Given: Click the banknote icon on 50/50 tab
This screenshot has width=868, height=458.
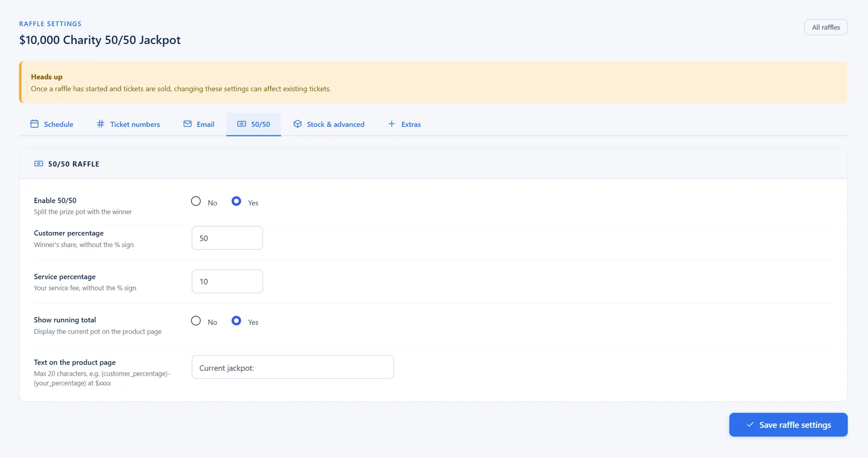Looking at the screenshot, I should click(242, 124).
